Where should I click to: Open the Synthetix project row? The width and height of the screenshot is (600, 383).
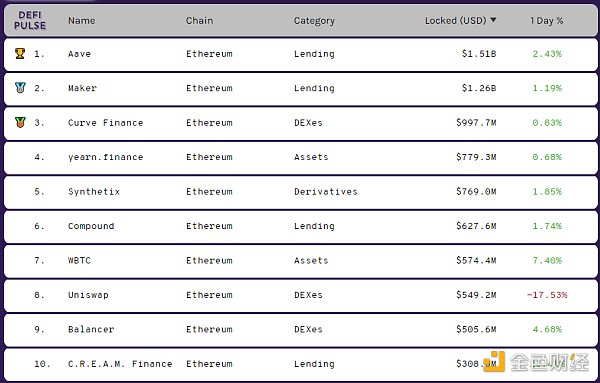[x=300, y=192]
